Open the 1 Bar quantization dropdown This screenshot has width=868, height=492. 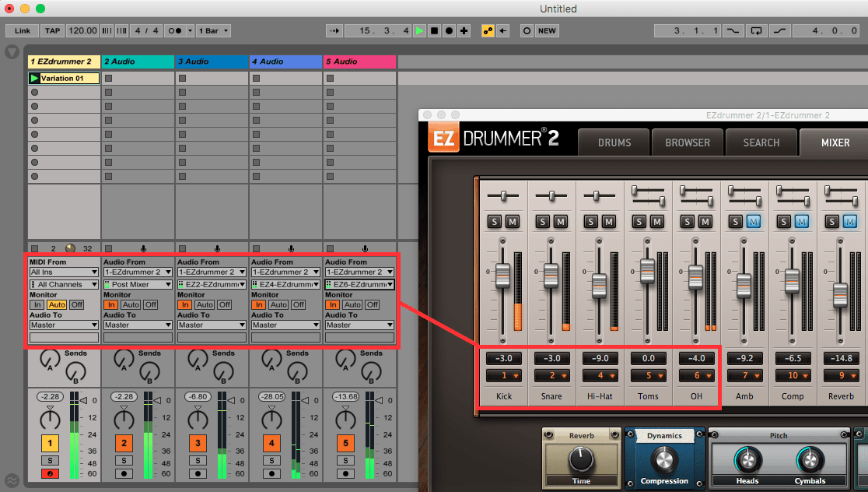point(214,31)
